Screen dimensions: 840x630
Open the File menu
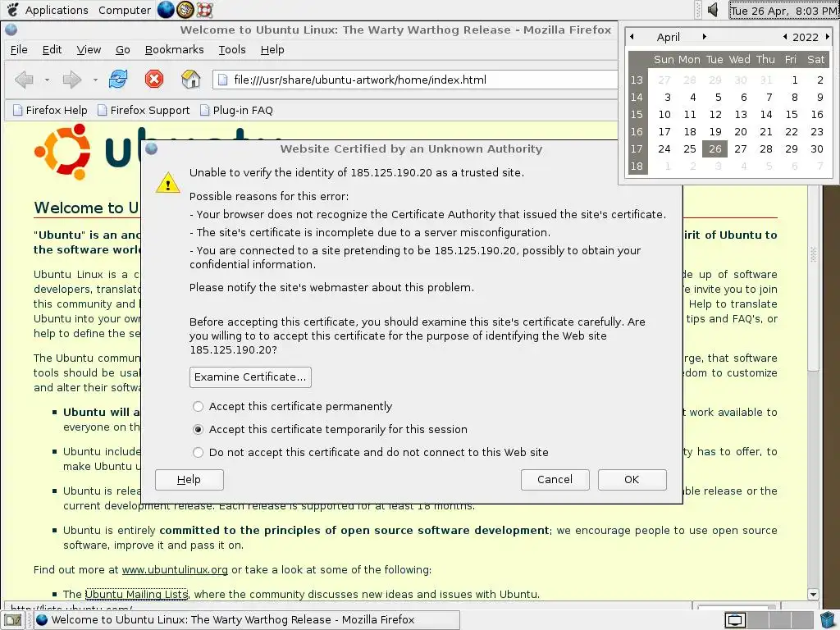(19, 50)
